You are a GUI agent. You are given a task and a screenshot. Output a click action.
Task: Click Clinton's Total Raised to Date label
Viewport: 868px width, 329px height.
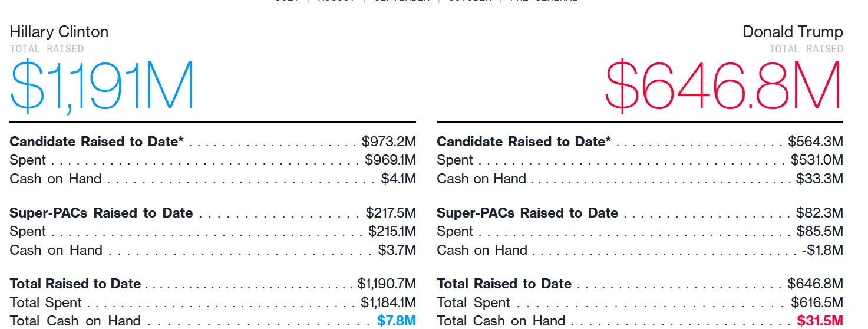click(75, 284)
